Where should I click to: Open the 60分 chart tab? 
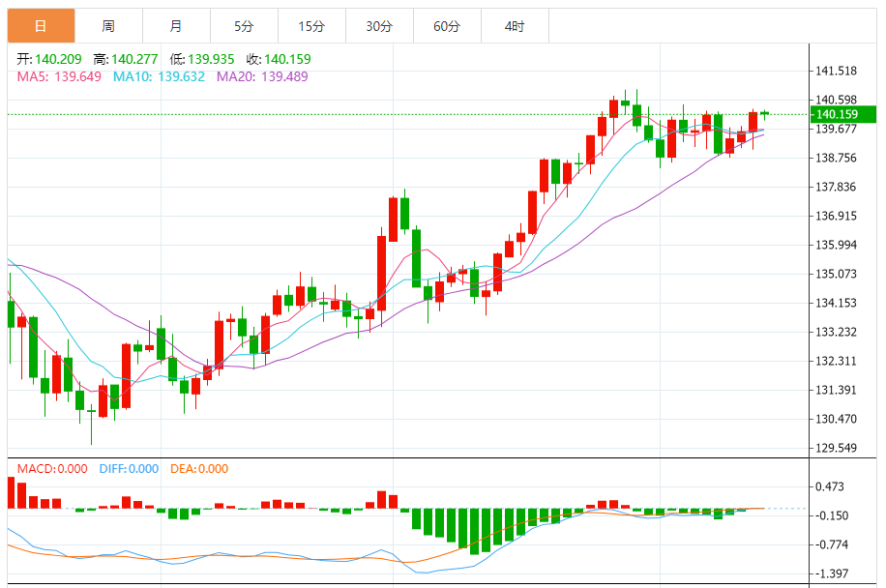click(448, 26)
